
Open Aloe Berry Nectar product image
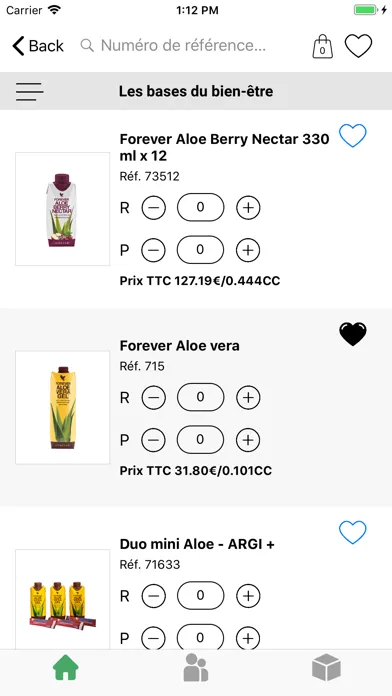63,209
